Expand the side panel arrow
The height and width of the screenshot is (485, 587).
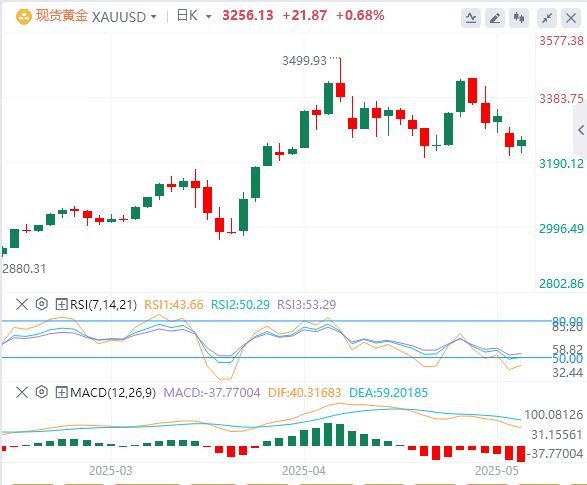(x=581, y=130)
